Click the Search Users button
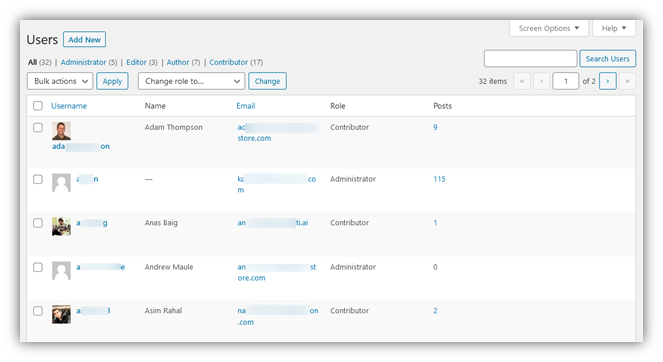The width and height of the screenshot is (663, 362). click(608, 59)
